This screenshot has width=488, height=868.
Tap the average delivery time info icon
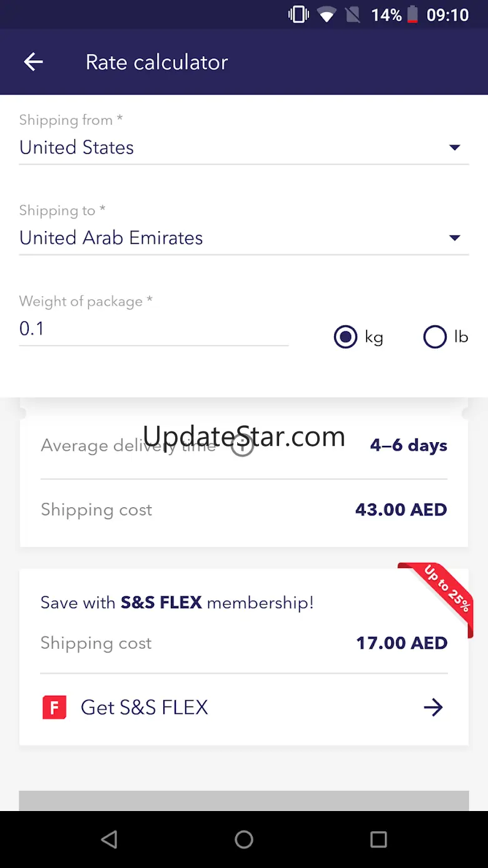tap(242, 445)
